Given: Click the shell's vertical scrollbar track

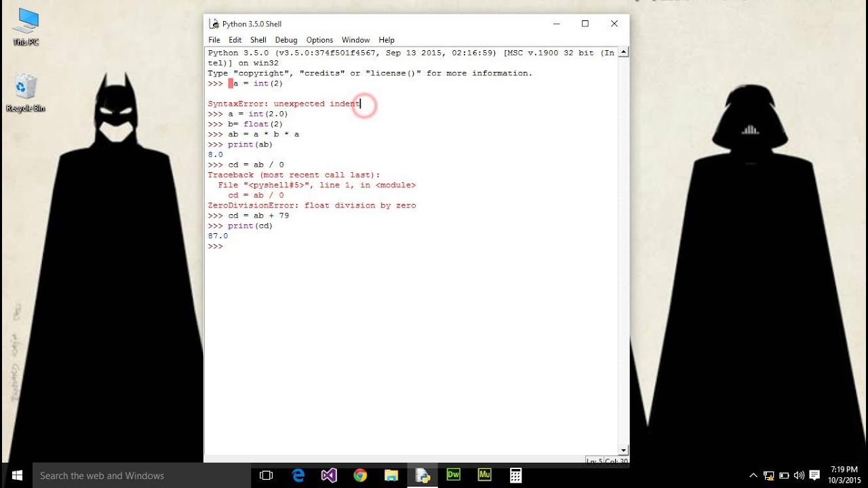Looking at the screenshot, I should (x=623, y=251).
